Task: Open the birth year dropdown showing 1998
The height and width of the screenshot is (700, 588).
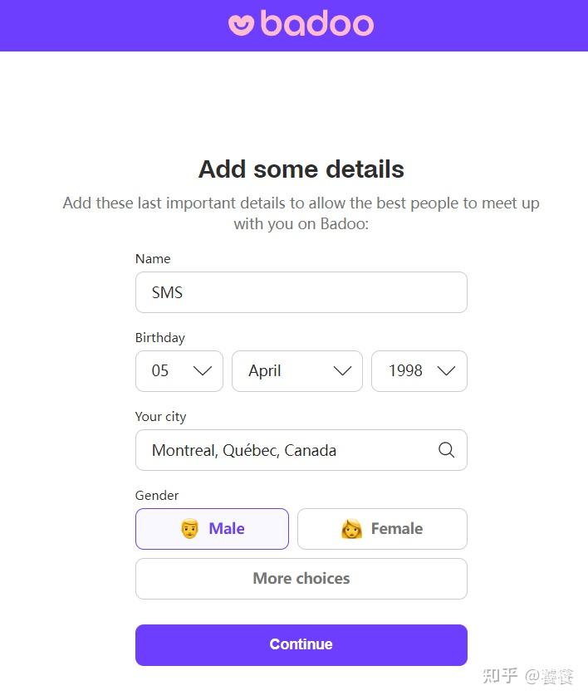Action: pos(419,371)
